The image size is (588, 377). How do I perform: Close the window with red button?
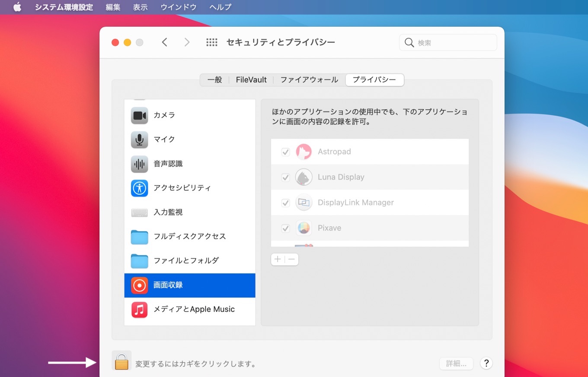[115, 42]
